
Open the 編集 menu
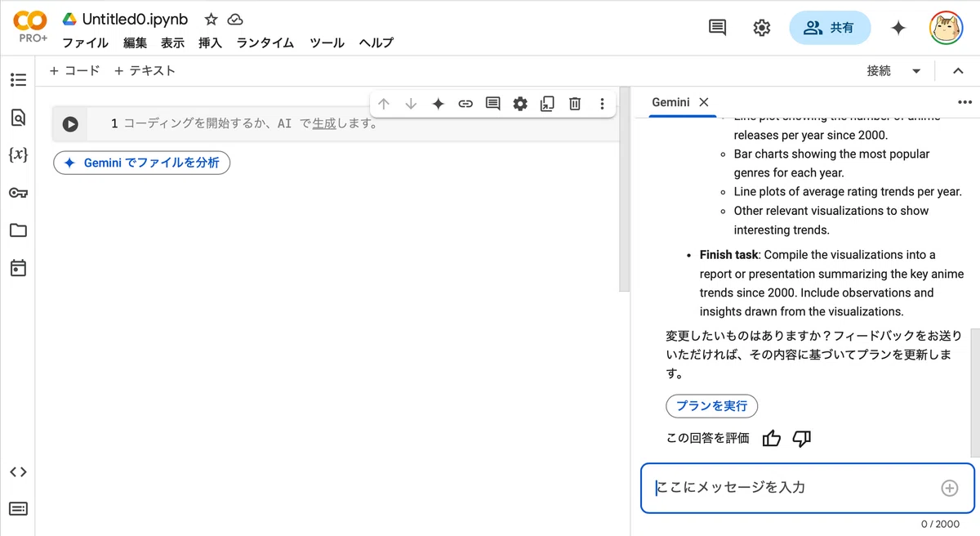click(x=136, y=43)
